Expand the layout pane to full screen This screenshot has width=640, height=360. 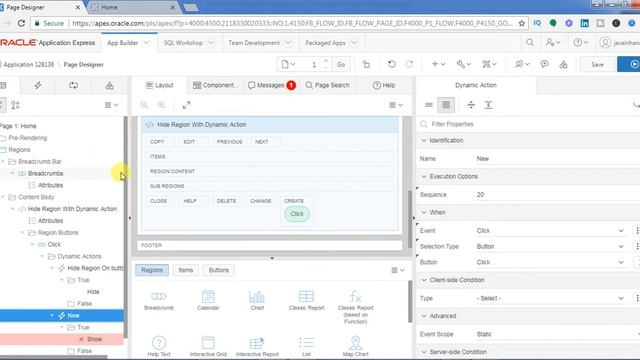(x=187, y=105)
